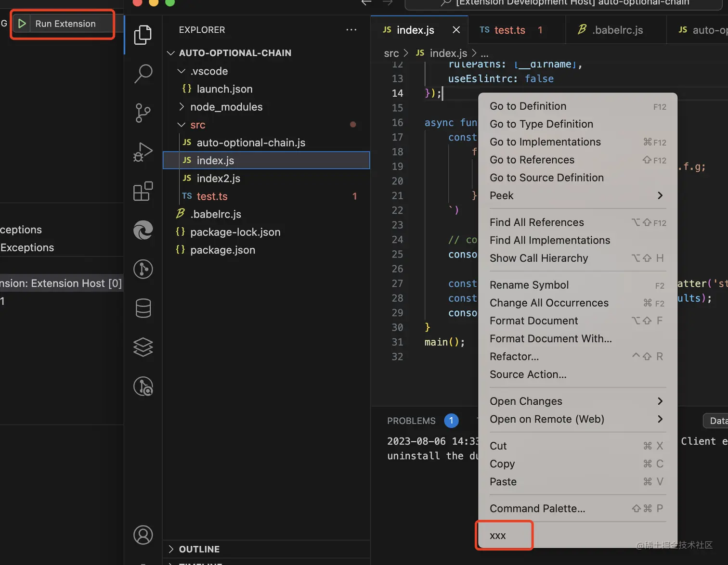Choose Go to Type Definition

click(x=578, y=124)
